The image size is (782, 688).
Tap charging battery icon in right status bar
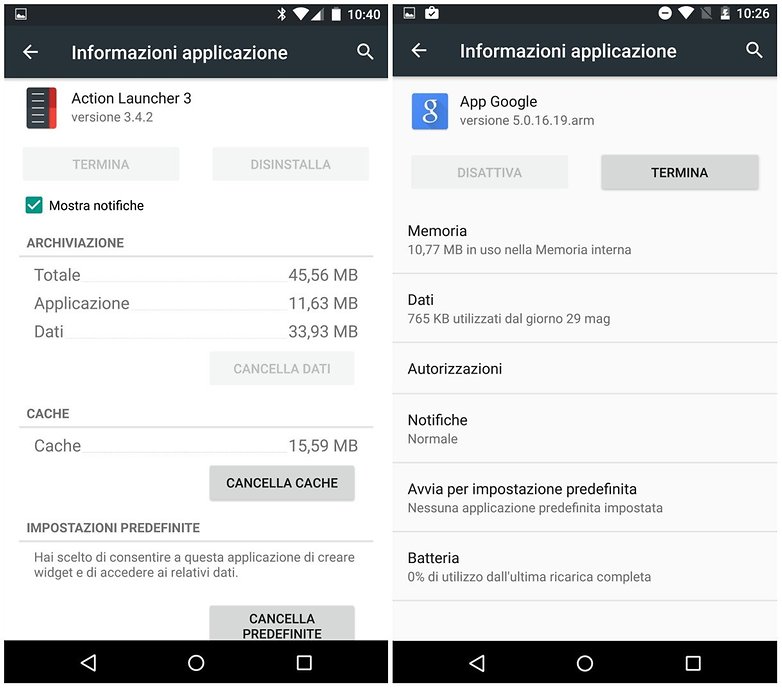pyautogui.click(x=725, y=13)
